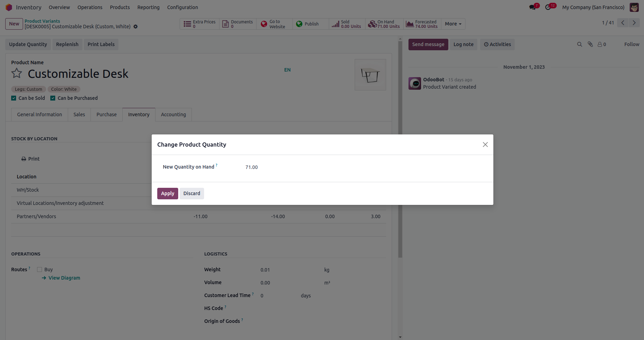Open the My Company (San Francisco) selector
Screen dimensions: 644x340
(593, 7)
